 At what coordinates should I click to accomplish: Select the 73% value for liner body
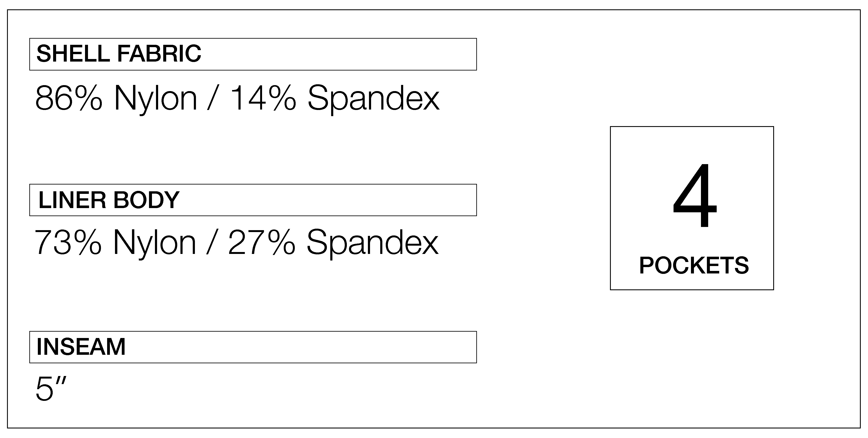point(68,242)
